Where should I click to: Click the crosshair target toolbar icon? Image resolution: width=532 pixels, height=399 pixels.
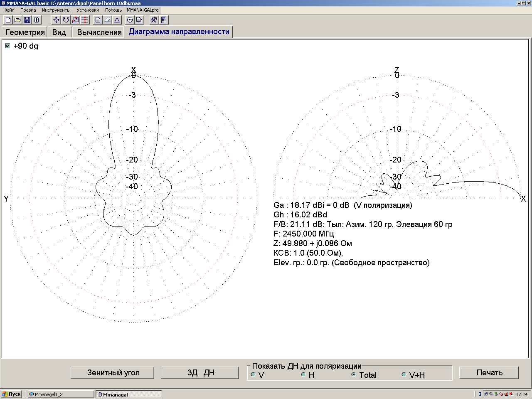(x=130, y=20)
